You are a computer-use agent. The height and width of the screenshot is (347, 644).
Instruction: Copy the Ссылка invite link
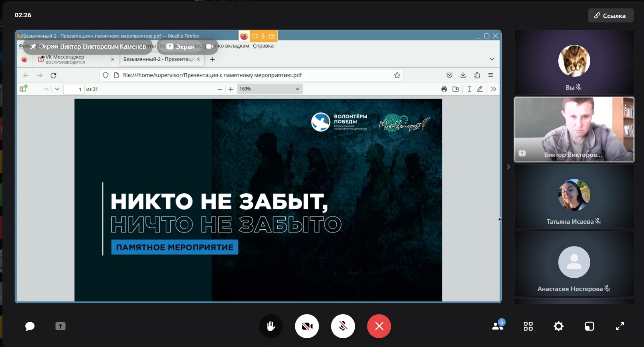611,16
